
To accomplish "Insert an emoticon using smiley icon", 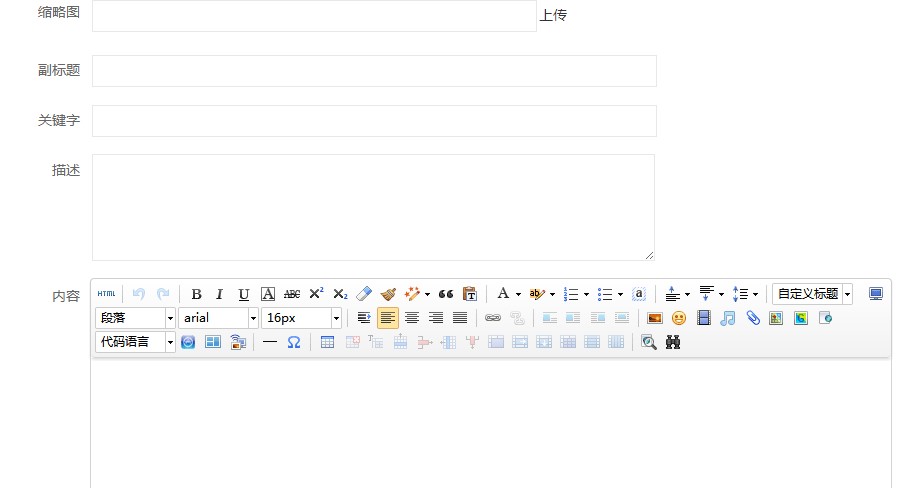I will point(679,318).
